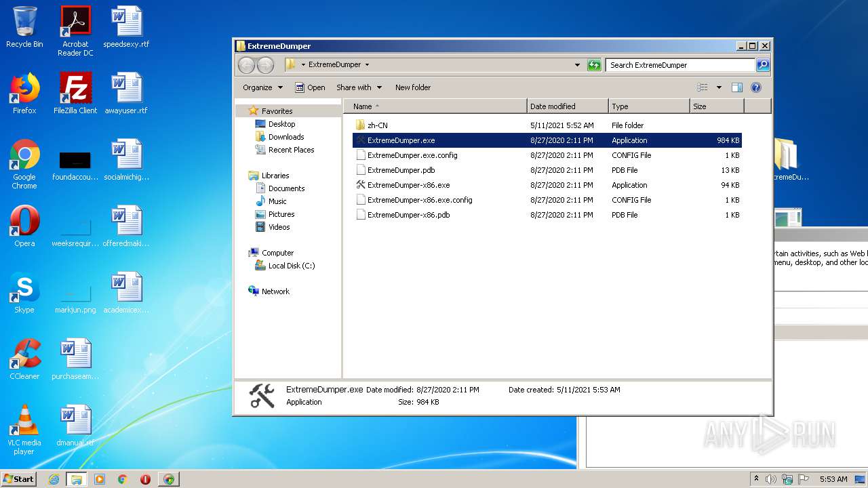Screen dimensions: 868x488
Task: Create a New folder
Action: click(413, 87)
